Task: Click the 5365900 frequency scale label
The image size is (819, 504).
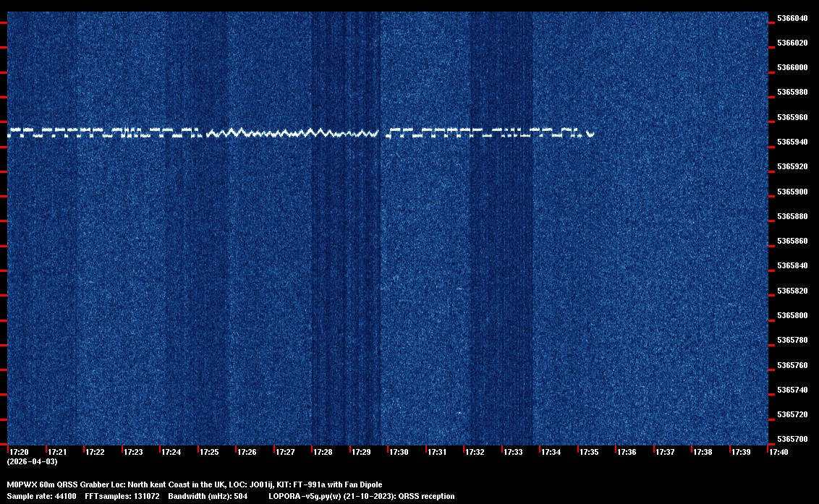Action: (792, 192)
